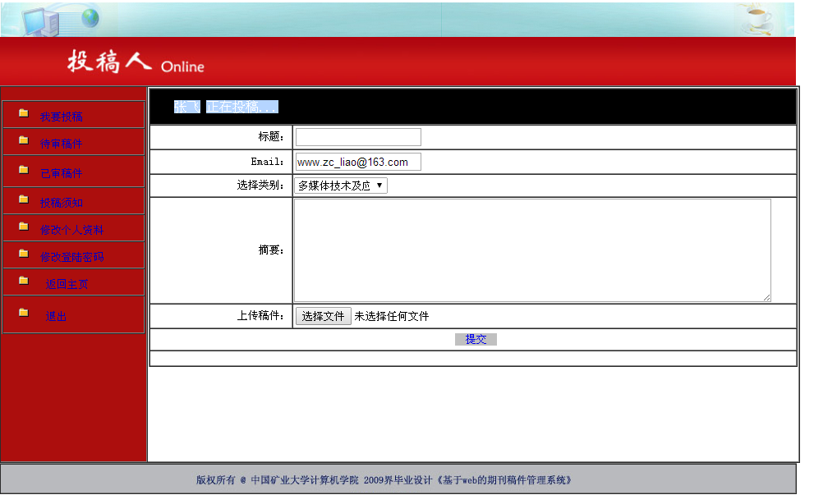The image size is (814, 504).
Task: Click the folder icon beside 待审稿件
Action: click(24, 140)
